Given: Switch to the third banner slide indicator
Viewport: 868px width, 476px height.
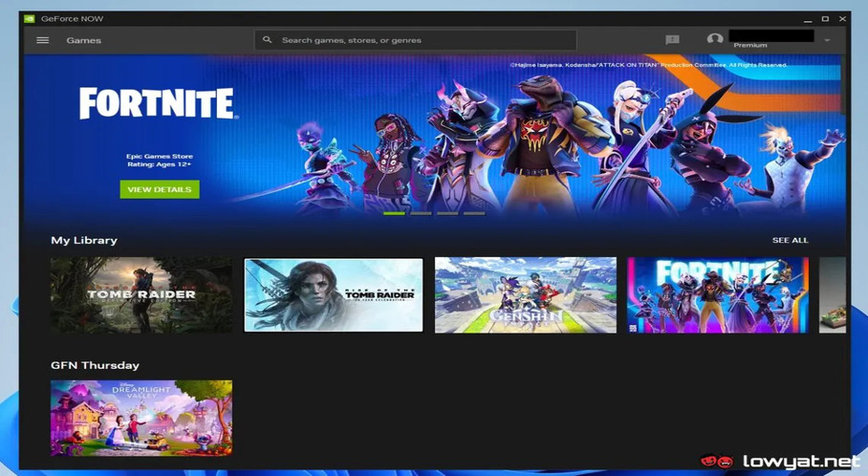Looking at the screenshot, I should pos(447,213).
